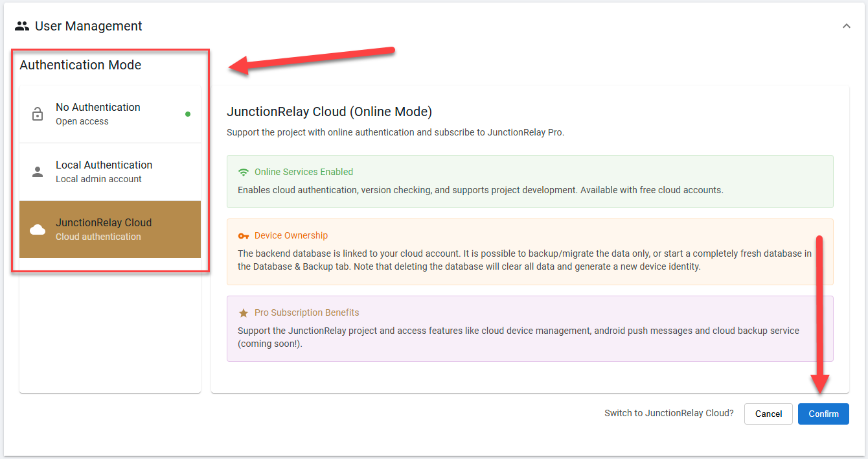Click the cloud icon for JunctionRelay Cloud
The height and width of the screenshot is (459, 868).
coord(38,230)
